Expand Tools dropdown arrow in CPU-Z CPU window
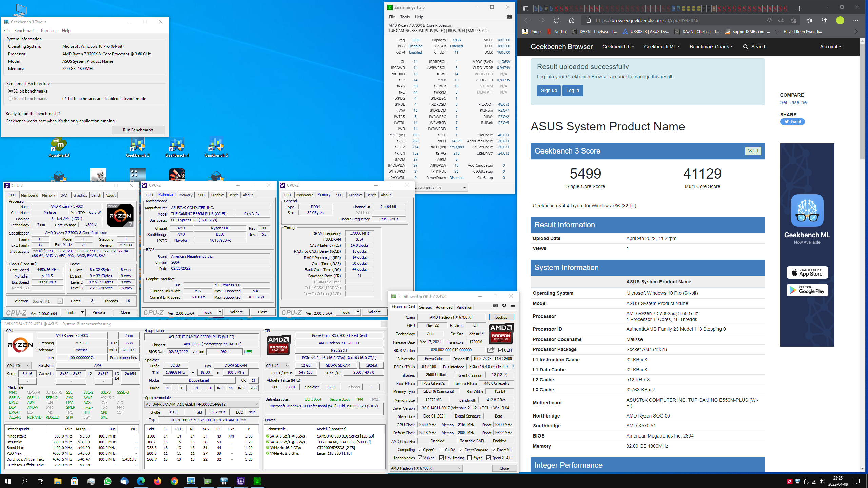868x488 pixels. coord(82,312)
